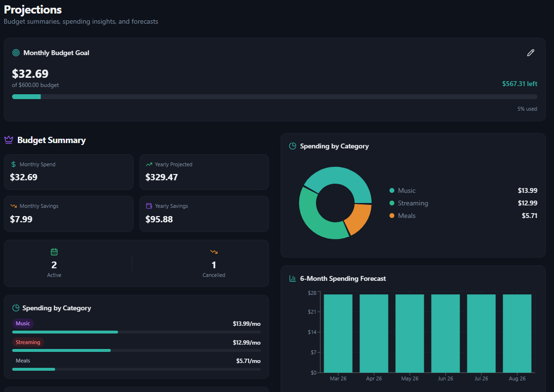Select the Music category pill
Viewport: 554px width, 392px height.
tap(23, 323)
